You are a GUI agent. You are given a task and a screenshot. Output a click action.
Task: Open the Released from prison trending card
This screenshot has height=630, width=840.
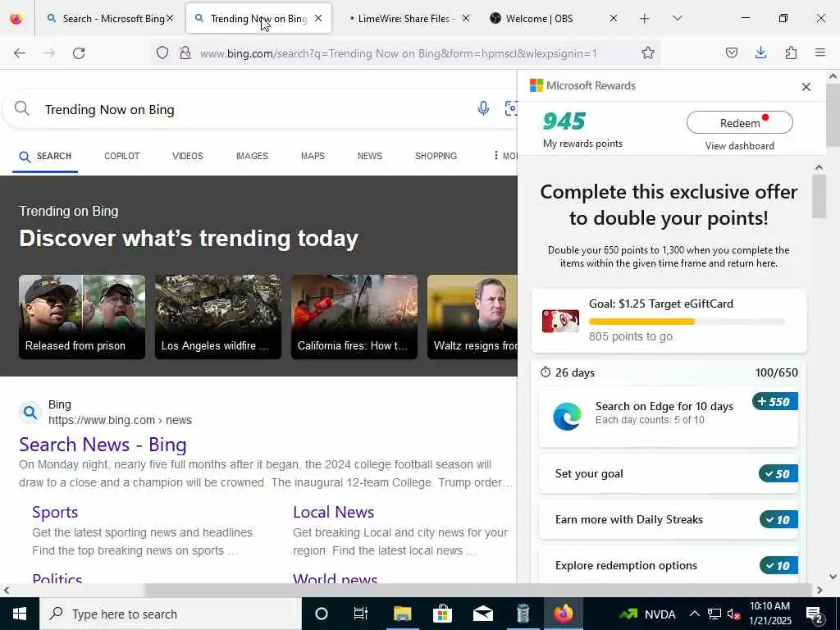[82, 317]
